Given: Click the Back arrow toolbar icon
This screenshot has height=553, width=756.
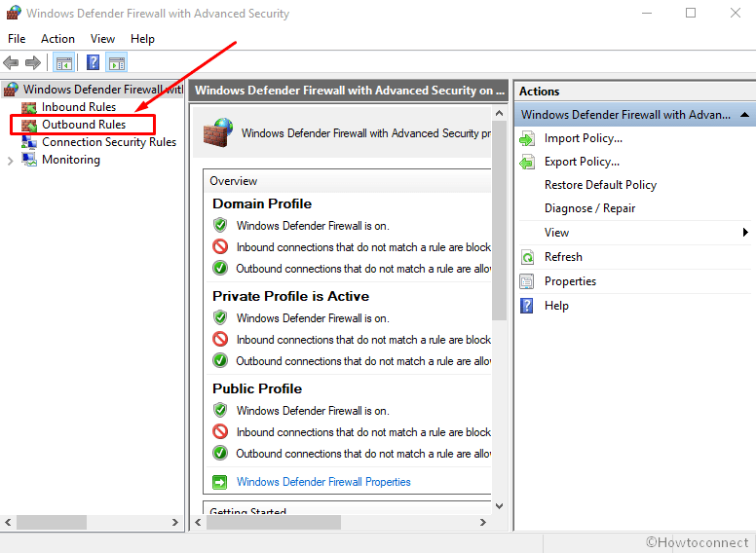Looking at the screenshot, I should [x=12, y=63].
